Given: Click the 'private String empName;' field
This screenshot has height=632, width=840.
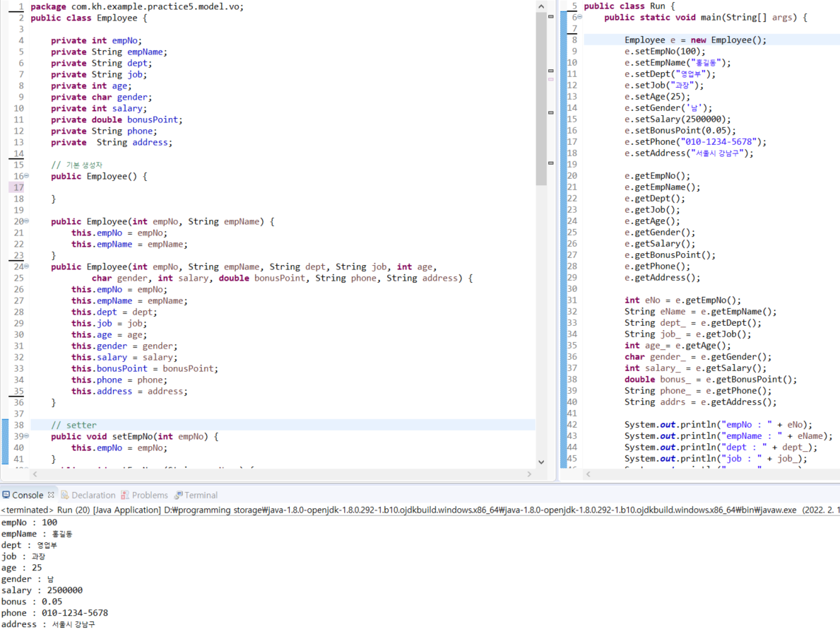Looking at the screenshot, I should tap(110, 52).
